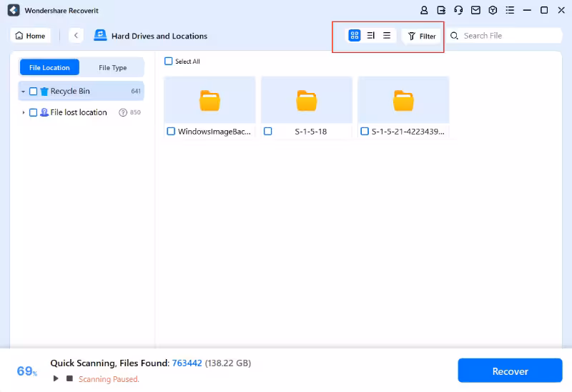
Task: Open the S-1-5-18 folder thumbnail
Action: pos(307,100)
